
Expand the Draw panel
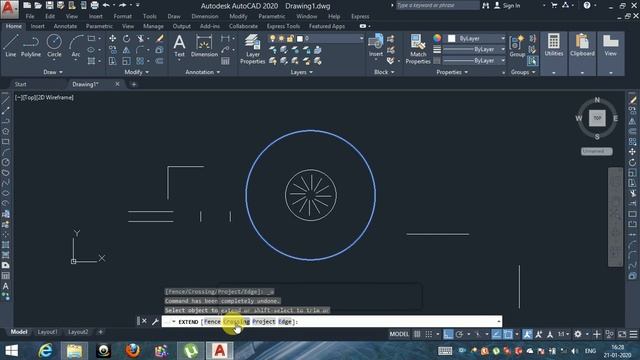53,72
